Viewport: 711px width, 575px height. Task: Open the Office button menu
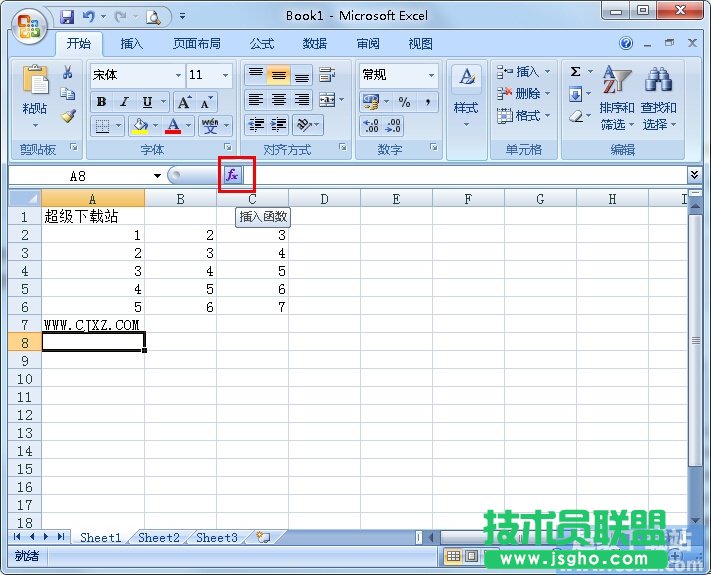coord(29,26)
